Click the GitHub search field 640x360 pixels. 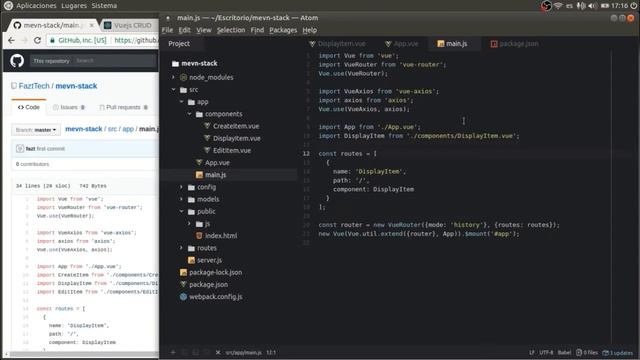tap(115, 61)
